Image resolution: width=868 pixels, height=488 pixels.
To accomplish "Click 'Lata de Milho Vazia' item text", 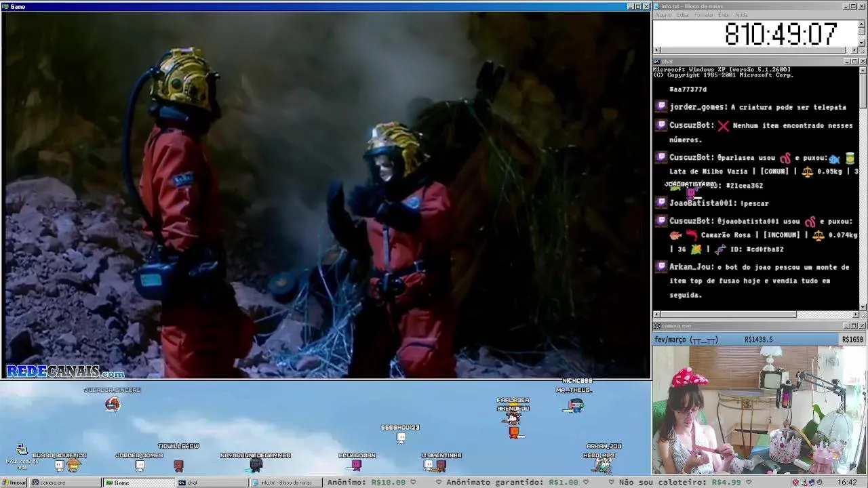I will click(x=709, y=171).
